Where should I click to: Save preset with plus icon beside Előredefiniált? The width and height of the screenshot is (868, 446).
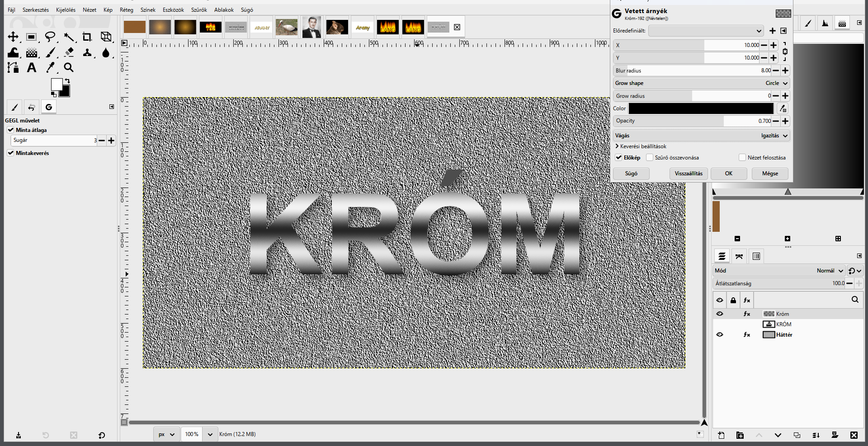pyautogui.click(x=773, y=31)
